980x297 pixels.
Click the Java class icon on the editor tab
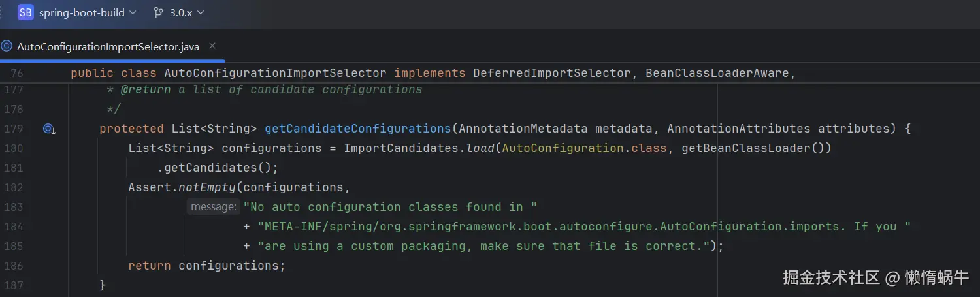coord(7,46)
